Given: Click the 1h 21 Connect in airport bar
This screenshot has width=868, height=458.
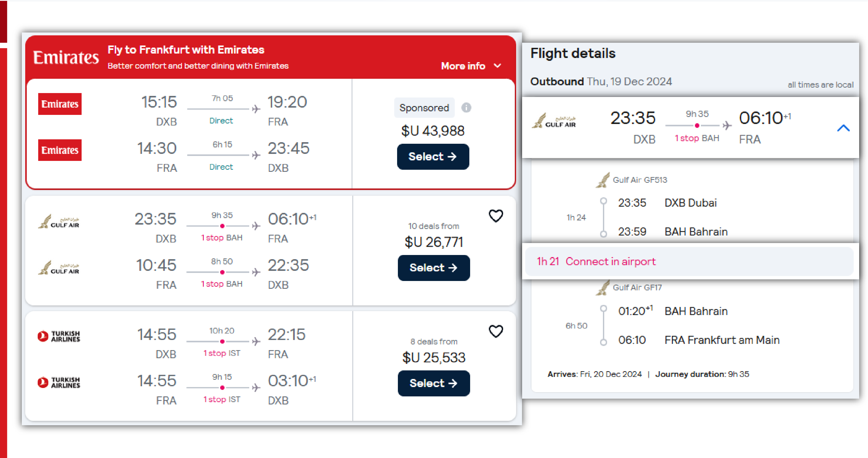Looking at the screenshot, I should coord(689,261).
